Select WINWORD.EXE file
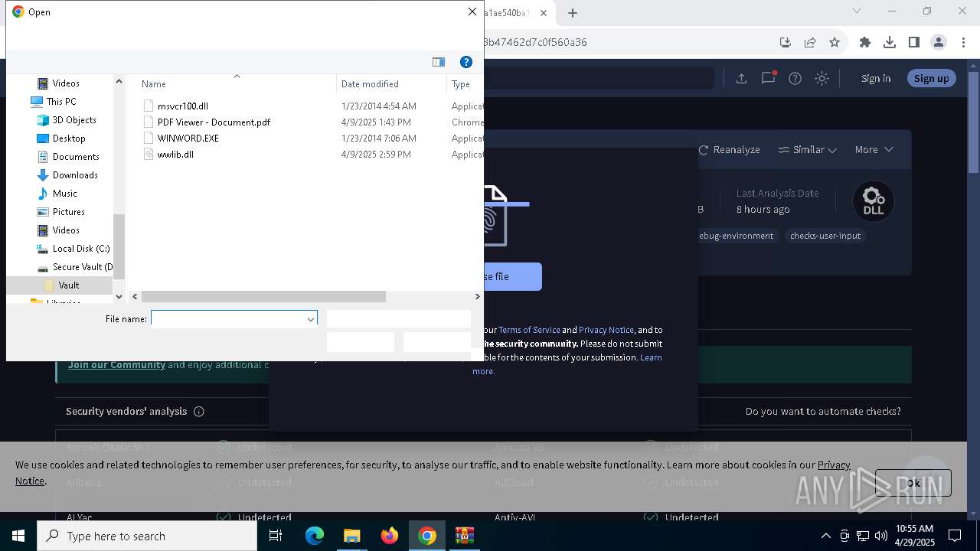 [x=188, y=139]
